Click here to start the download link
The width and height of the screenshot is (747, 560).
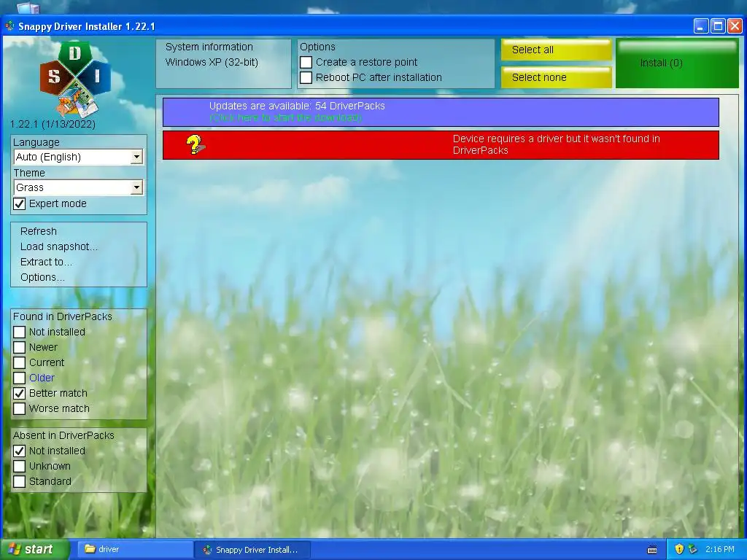pos(285,117)
